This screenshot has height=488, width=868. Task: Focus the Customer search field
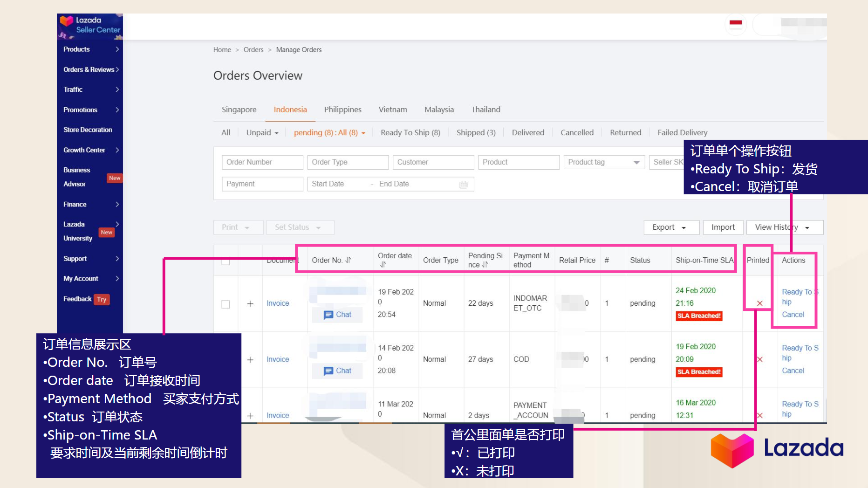pyautogui.click(x=433, y=162)
